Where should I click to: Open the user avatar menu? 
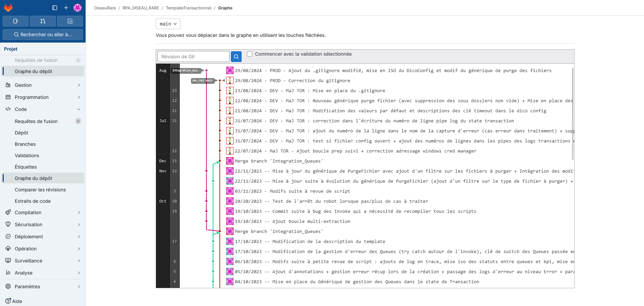pos(78,8)
